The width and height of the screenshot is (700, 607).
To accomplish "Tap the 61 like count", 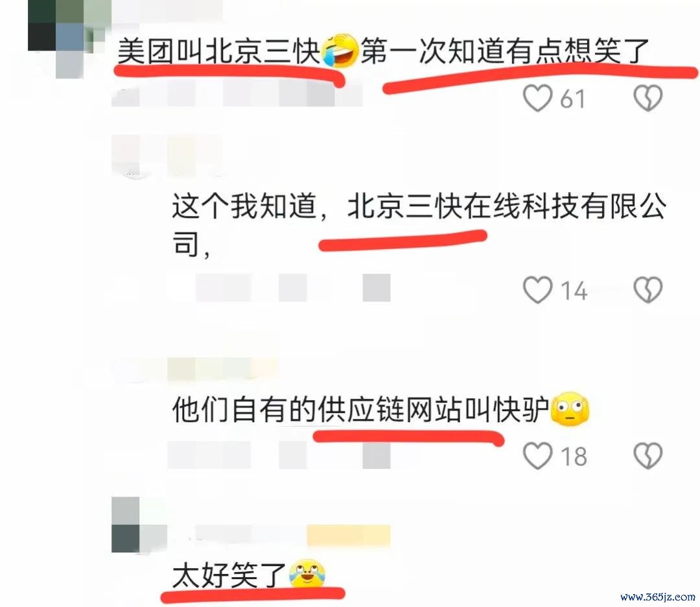I will point(572,99).
